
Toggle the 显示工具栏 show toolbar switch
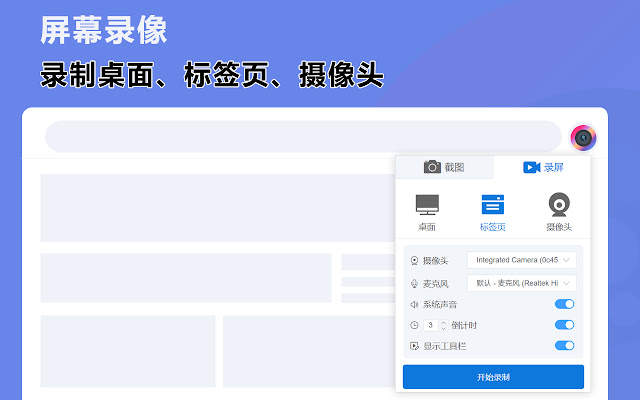pyautogui.click(x=564, y=346)
